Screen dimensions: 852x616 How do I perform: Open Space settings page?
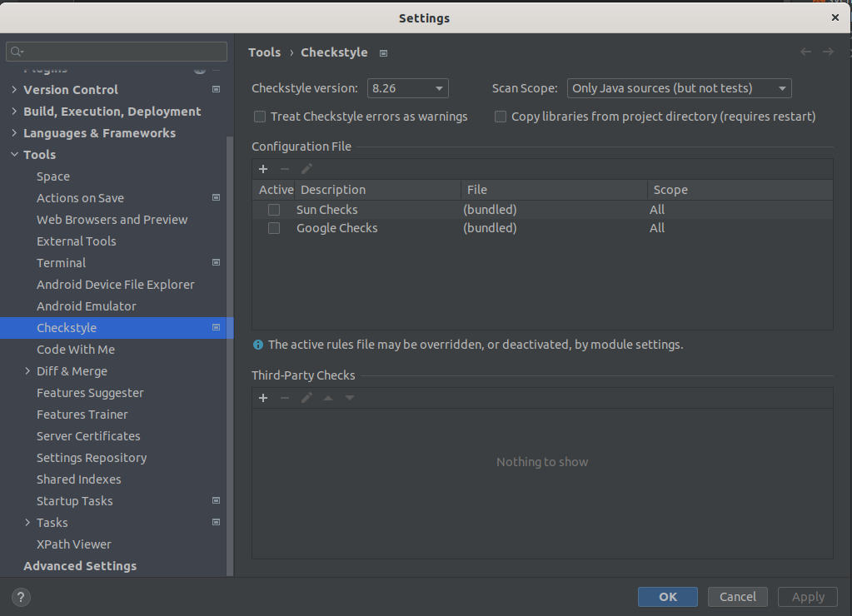pos(53,176)
